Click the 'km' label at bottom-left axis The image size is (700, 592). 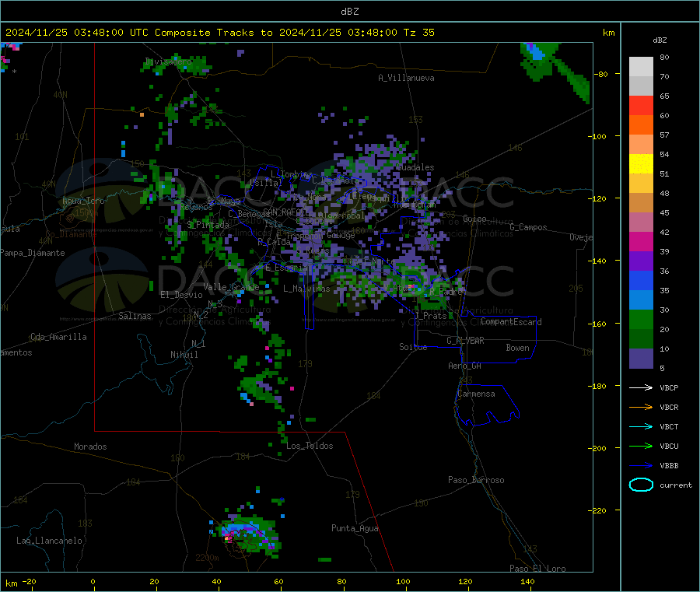[x=11, y=583]
